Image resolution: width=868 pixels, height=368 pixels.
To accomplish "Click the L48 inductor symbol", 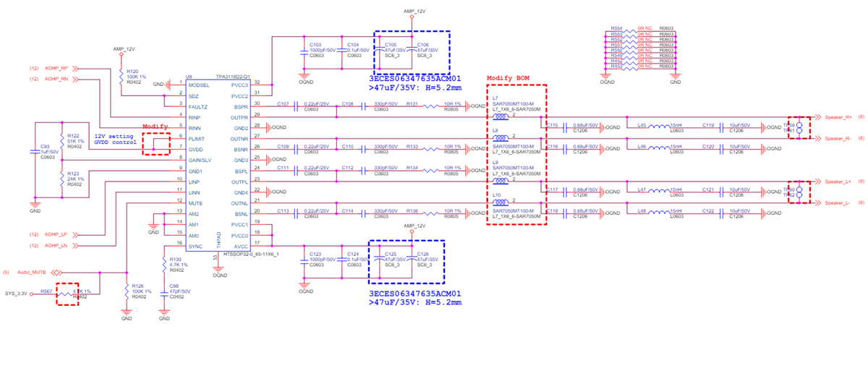I will click(x=659, y=213).
